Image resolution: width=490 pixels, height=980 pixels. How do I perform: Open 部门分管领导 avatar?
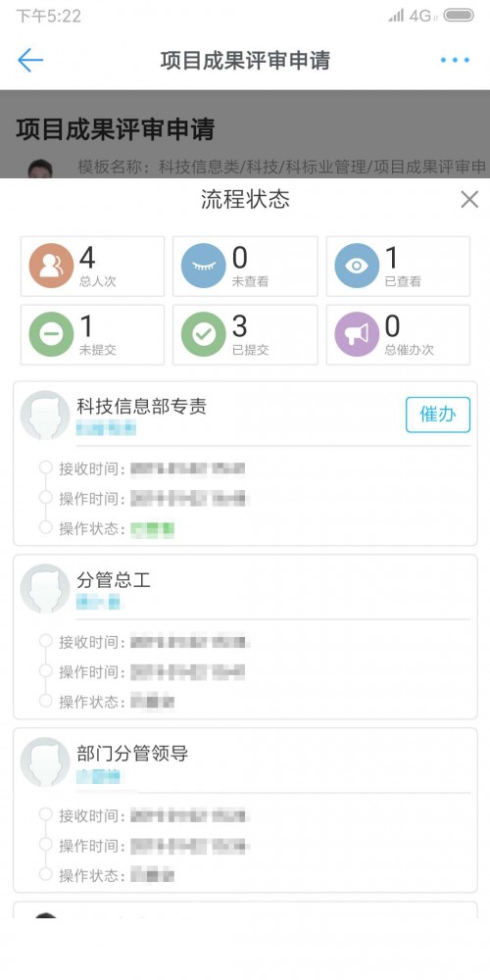click(45, 761)
